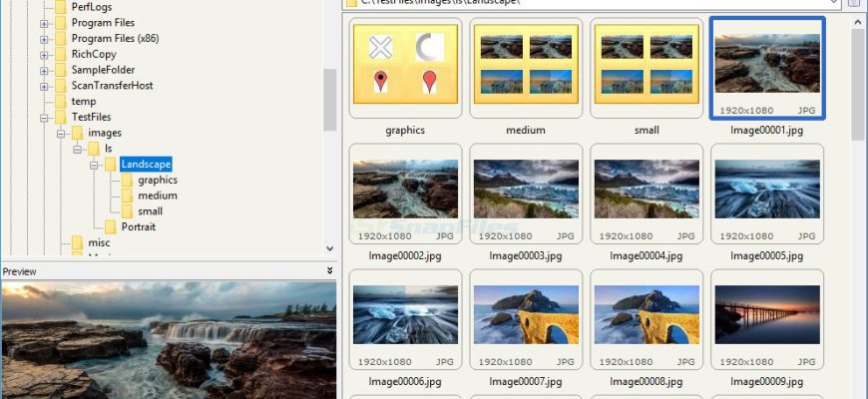This screenshot has width=868, height=399.
Task: Click the folder tree scroll down arrow
Action: (330, 249)
